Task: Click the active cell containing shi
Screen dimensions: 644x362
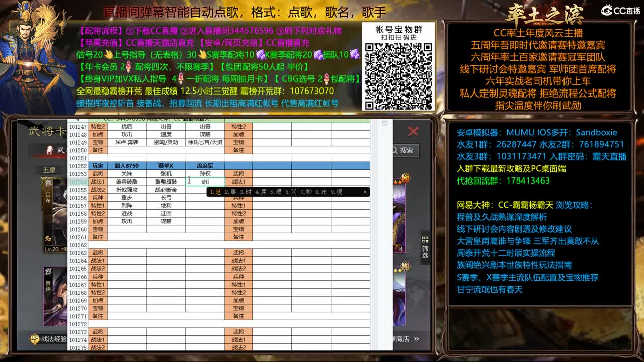Action: click(205, 182)
